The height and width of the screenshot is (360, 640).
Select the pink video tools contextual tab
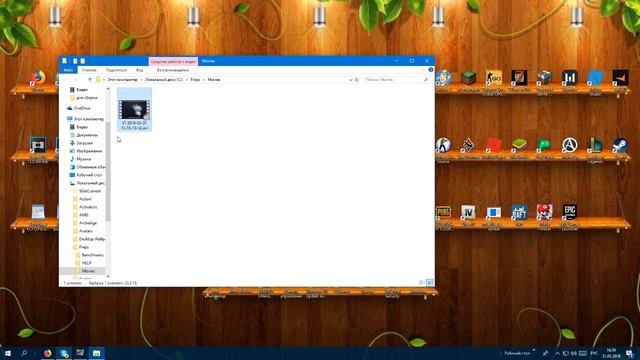click(x=173, y=61)
